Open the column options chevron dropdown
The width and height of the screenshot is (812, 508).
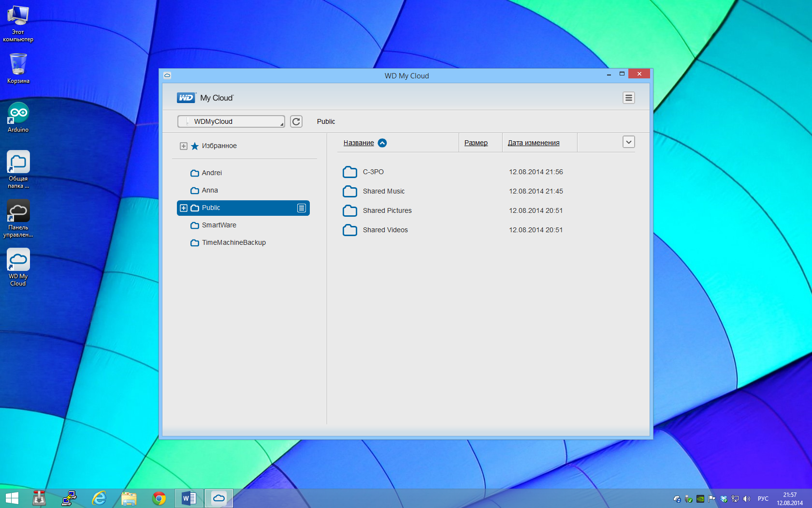[629, 142]
